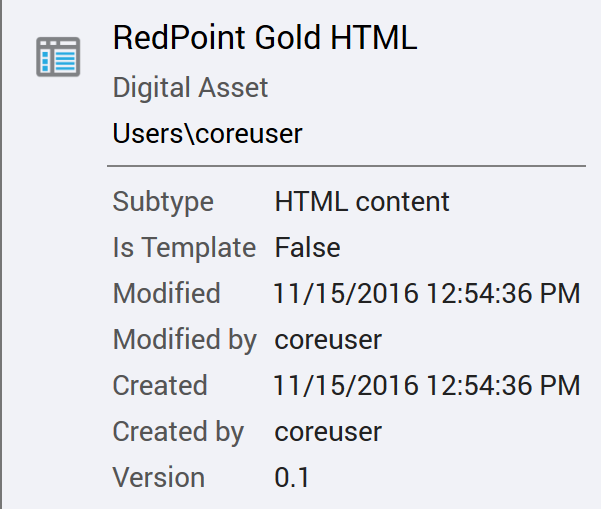Select the RedPoint Gold HTML title

(265, 39)
